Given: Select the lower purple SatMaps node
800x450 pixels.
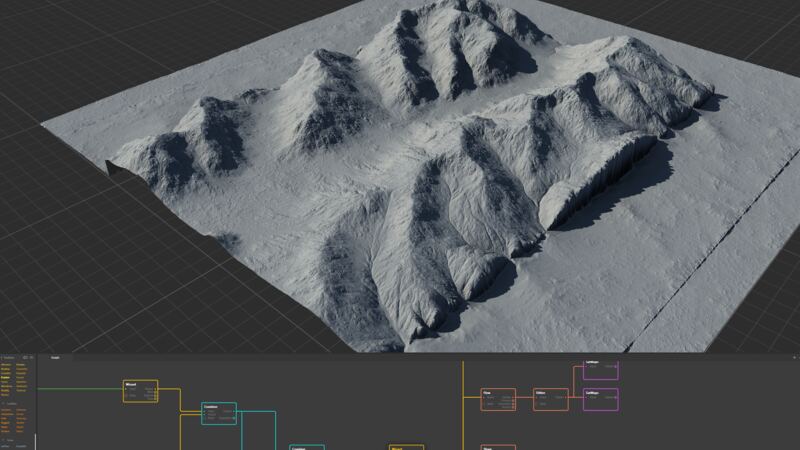Looking at the screenshot, I should point(601,399).
